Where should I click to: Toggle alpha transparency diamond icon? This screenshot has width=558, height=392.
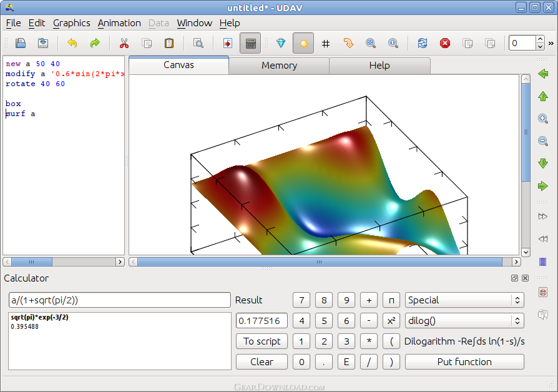point(281,44)
